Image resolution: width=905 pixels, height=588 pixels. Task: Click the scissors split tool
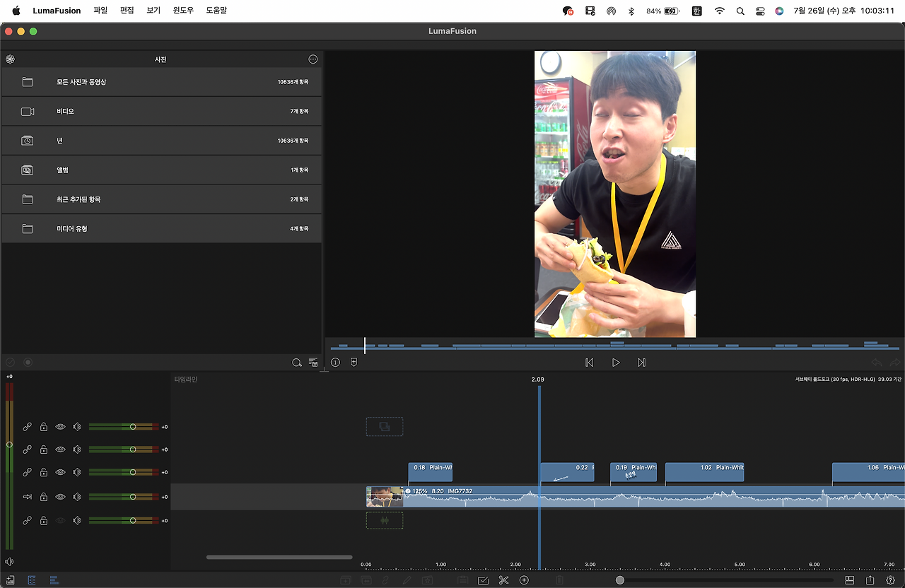(503, 580)
